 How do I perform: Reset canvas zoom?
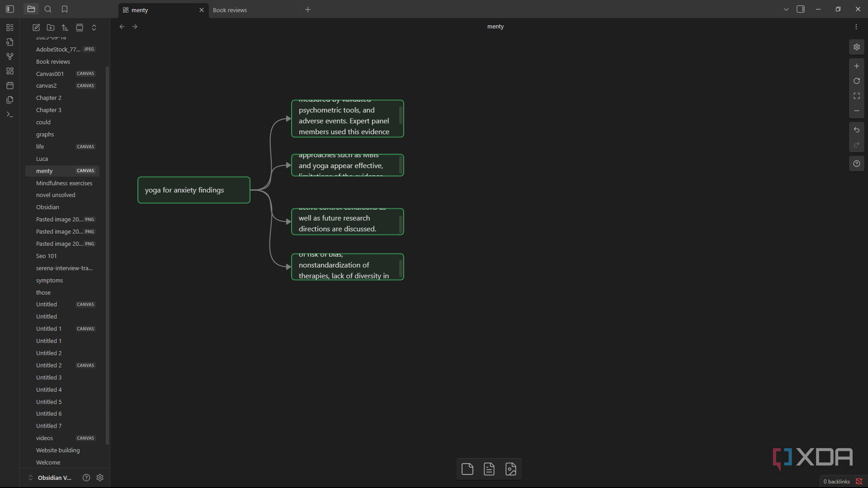click(857, 81)
